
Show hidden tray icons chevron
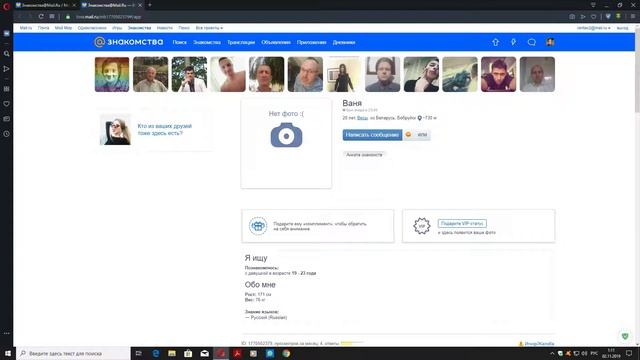(x=552, y=353)
